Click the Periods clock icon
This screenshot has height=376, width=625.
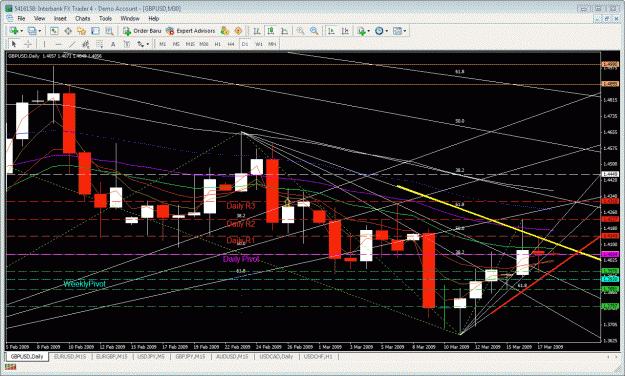tap(379, 31)
